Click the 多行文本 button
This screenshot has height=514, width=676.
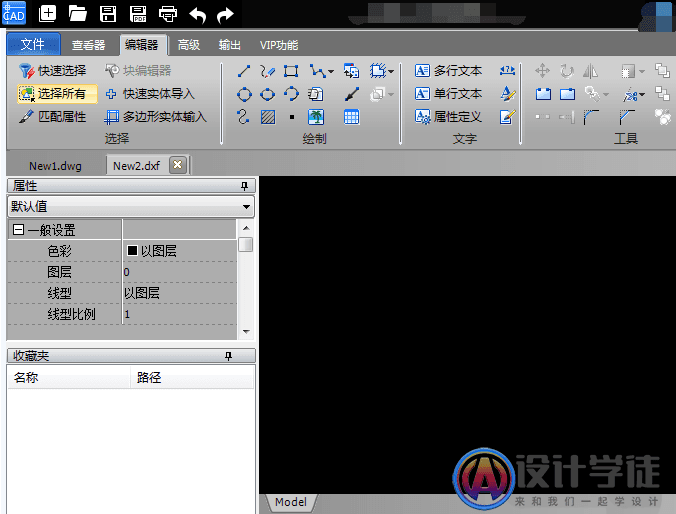coord(448,70)
